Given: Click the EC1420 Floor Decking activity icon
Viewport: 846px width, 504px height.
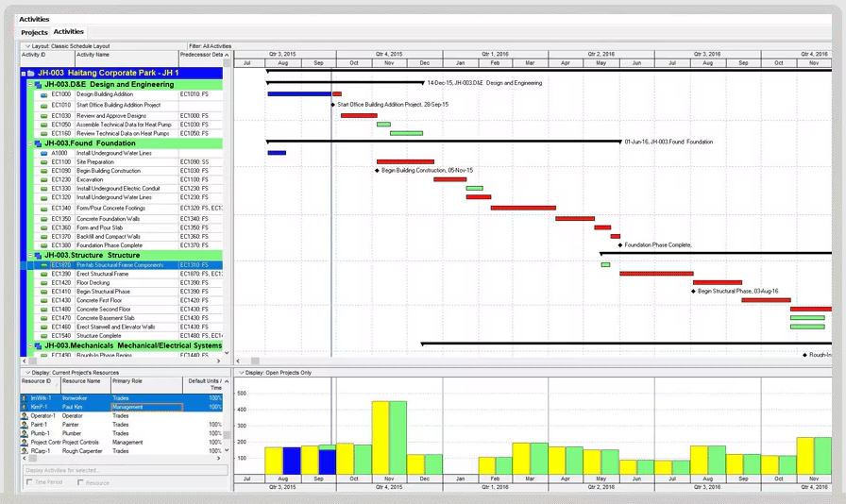Looking at the screenshot, I should click(44, 283).
